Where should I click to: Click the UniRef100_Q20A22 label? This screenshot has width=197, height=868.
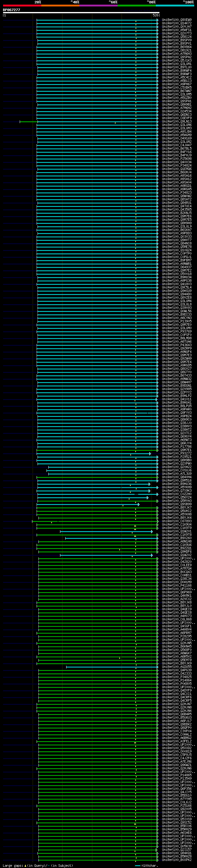pyautogui.click(x=177, y=467)
